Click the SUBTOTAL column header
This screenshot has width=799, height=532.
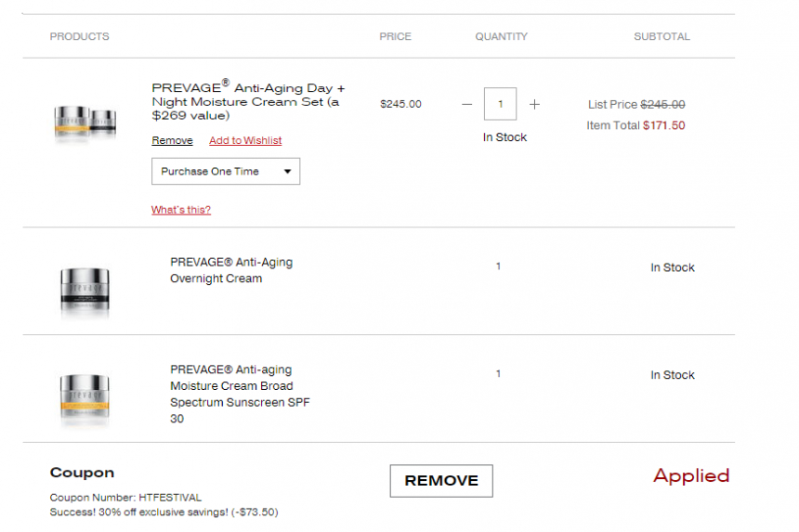click(x=661, y=36)
